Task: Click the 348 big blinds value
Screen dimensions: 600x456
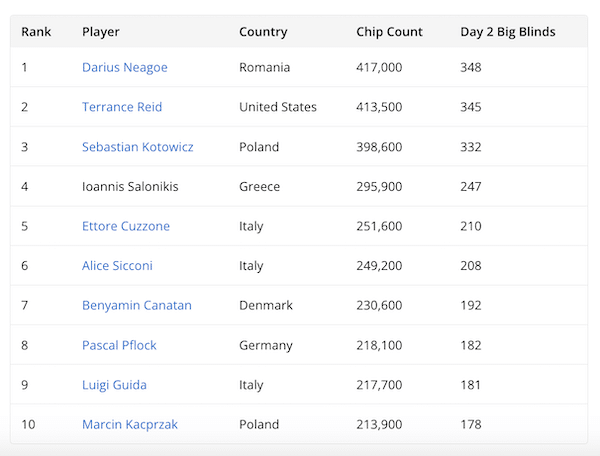Action: 470,68
